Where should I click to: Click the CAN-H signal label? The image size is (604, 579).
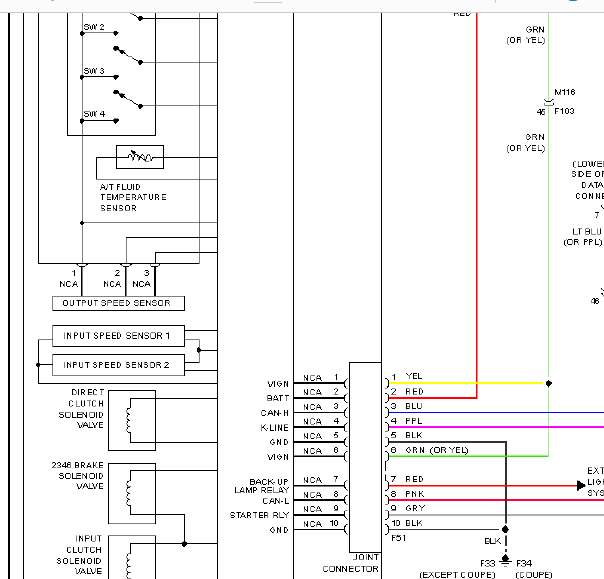(x=275, y=413)
